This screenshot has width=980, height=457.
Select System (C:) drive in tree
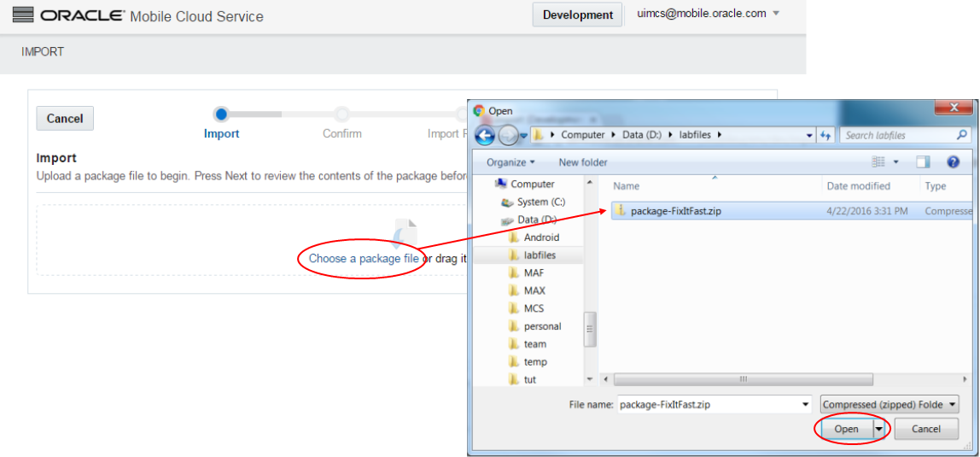coord(534,202)
